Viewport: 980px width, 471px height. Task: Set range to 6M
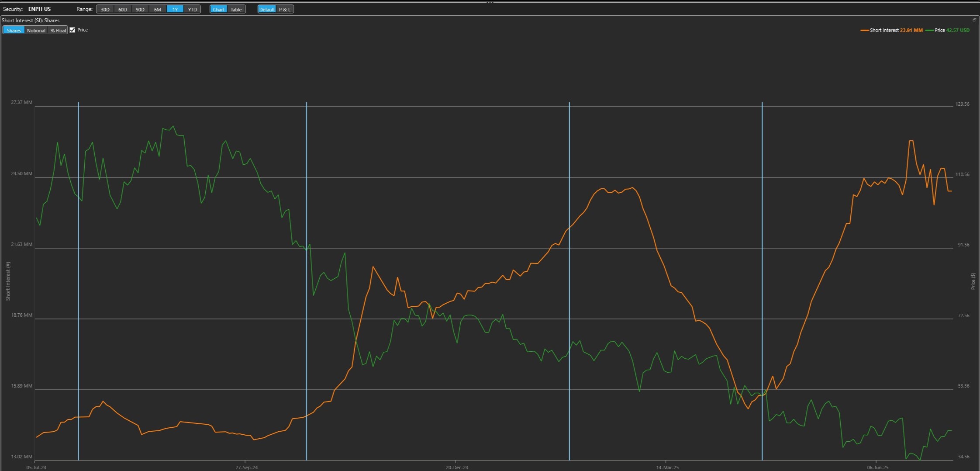(x=158, y=9)
